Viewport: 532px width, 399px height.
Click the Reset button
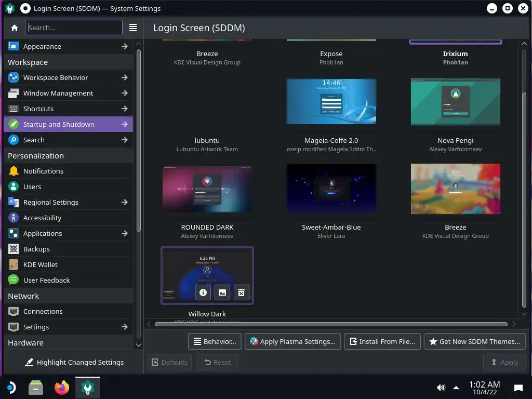coord(217,362)
